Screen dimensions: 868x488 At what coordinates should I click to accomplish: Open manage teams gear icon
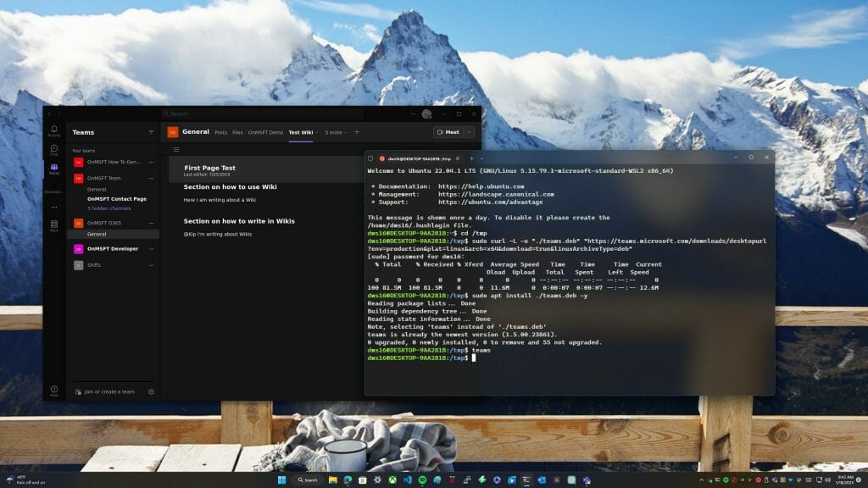[x=151, y=391]
